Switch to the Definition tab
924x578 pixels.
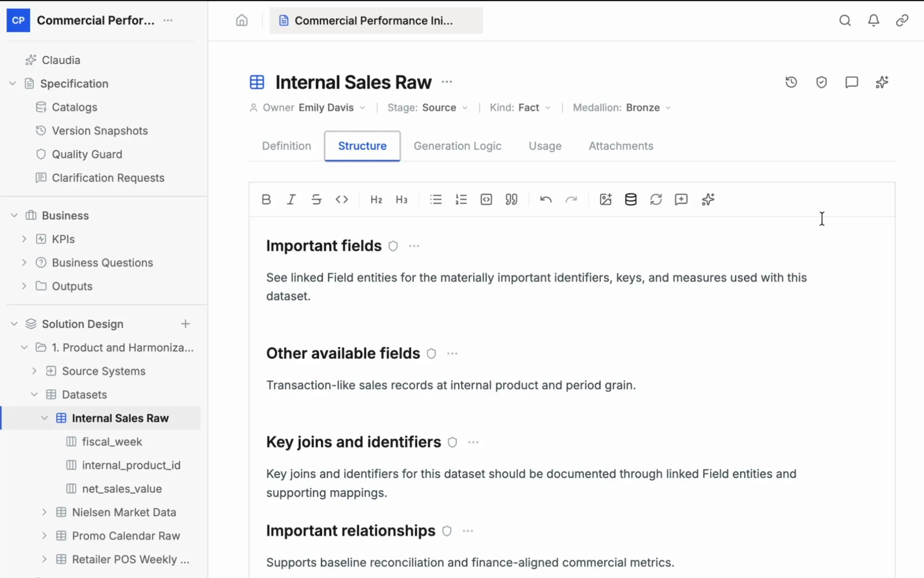(286, 146)
